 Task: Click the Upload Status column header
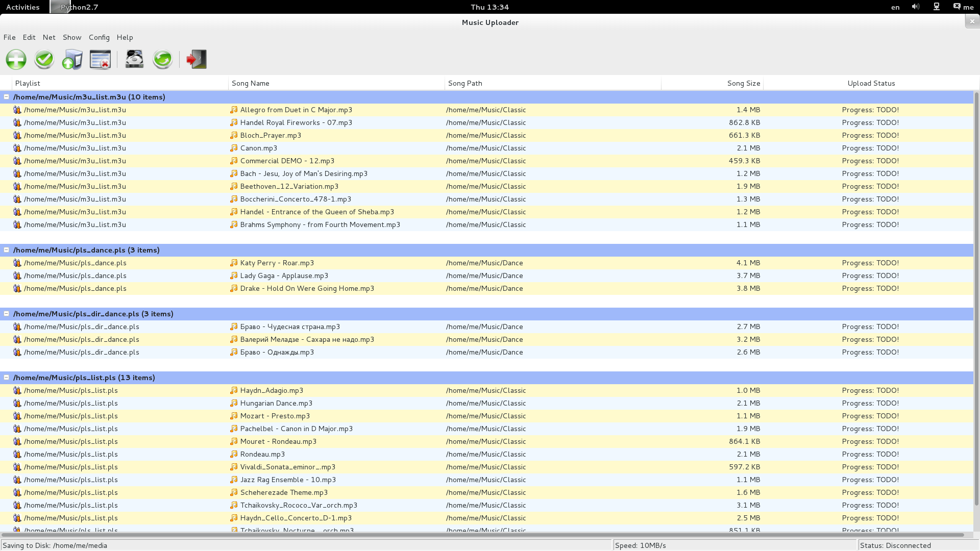point(871,83)
